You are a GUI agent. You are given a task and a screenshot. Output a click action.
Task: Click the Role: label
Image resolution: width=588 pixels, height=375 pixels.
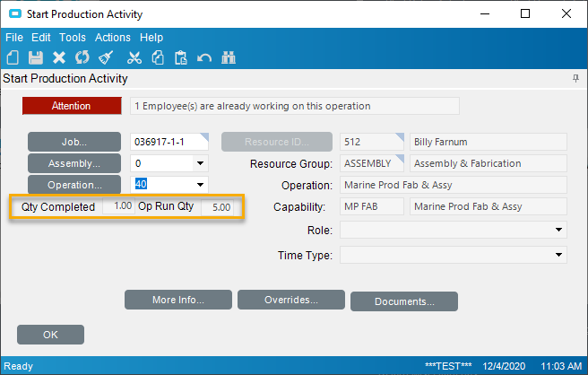319,230
